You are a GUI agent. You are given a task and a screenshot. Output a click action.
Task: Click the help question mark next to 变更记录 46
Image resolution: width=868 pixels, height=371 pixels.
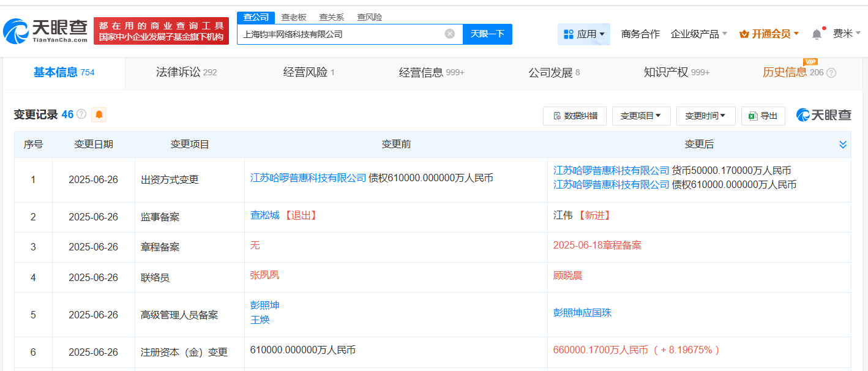81,114
